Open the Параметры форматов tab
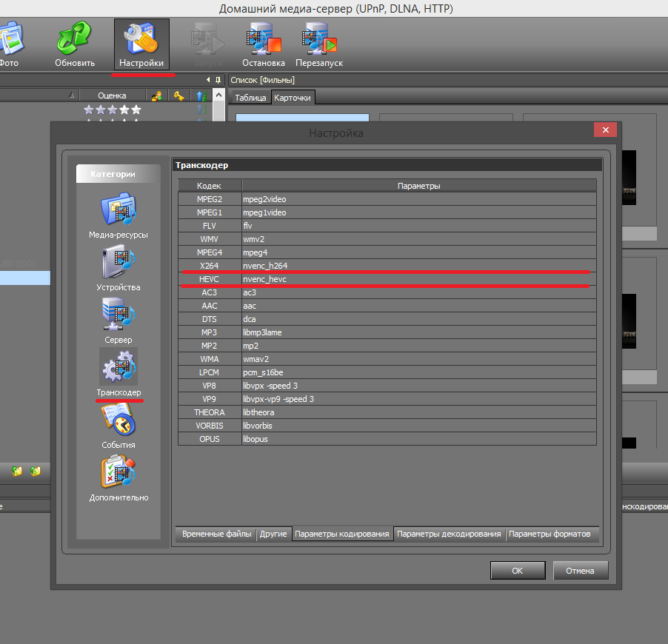This screenshot has width=668, height=644. tap(550, 534)
